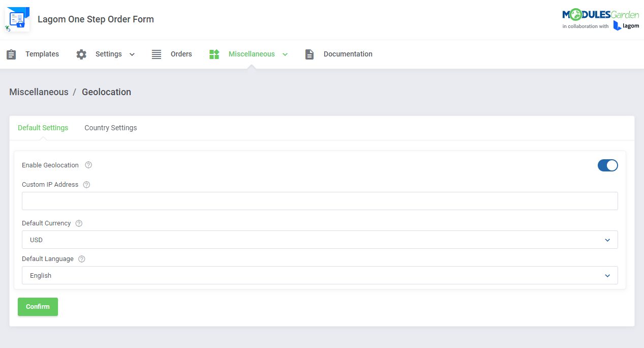644x348 pixels.
Task: Click the help icon beside Default Currency
Action: pyautogui.click(x=79, y=223)
